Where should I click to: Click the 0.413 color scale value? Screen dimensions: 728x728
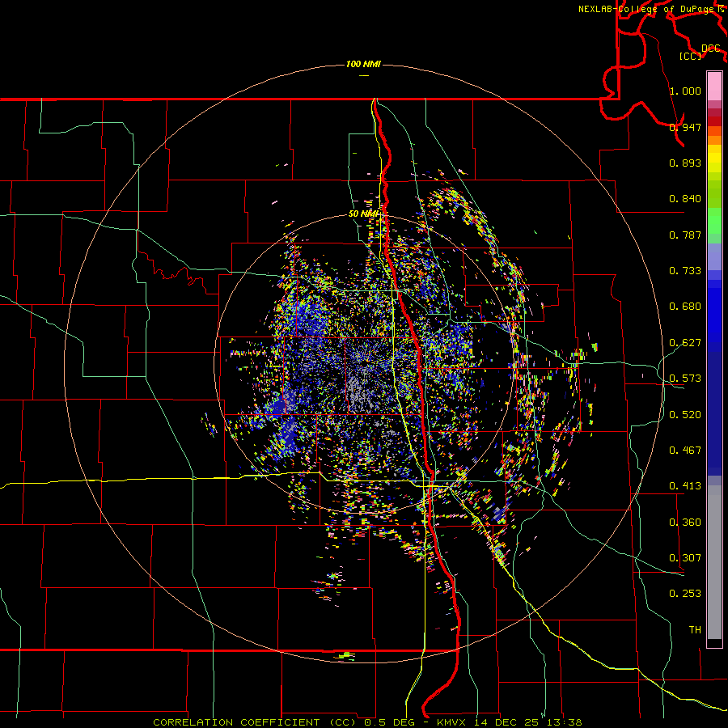coord(685,486)
